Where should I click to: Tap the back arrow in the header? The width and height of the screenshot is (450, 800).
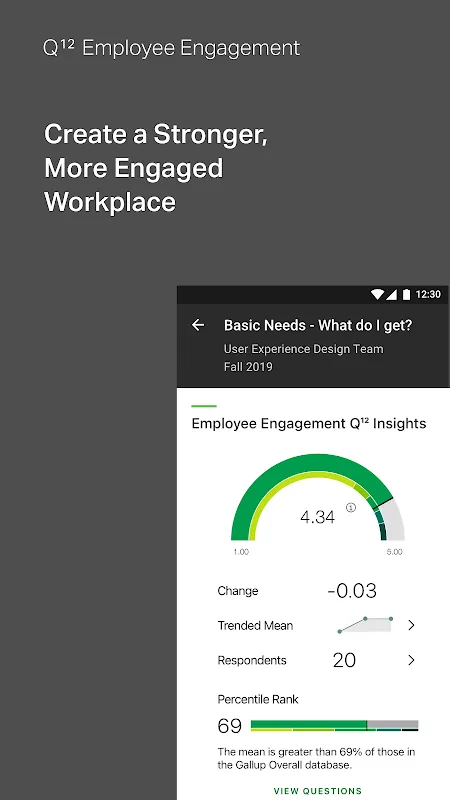198,325
